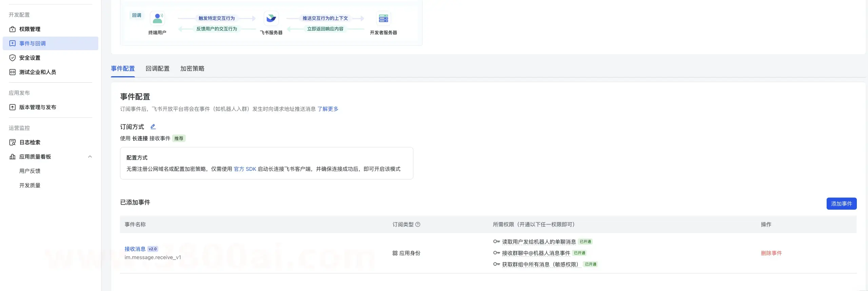The height and width of the screenshot is (291, 868).
Task: Click the 版本管理与发布 upload icon
Action: [x=13, y=107]
